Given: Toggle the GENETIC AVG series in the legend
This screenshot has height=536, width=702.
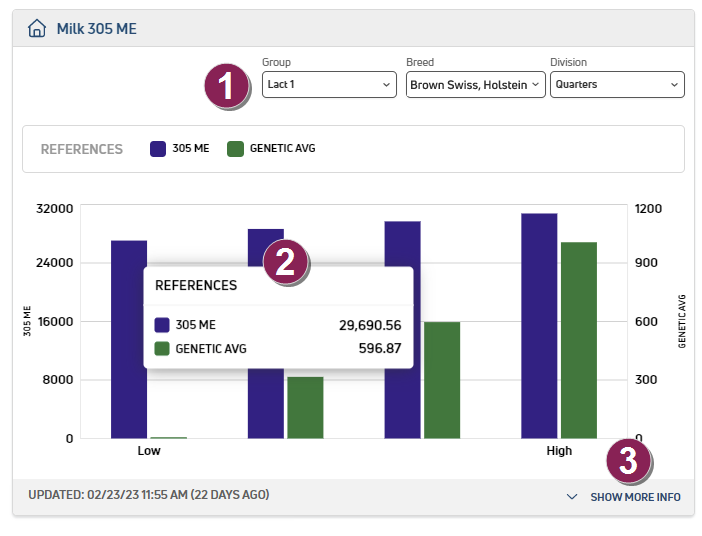Looking at the screenshot, I should [271, 149].
